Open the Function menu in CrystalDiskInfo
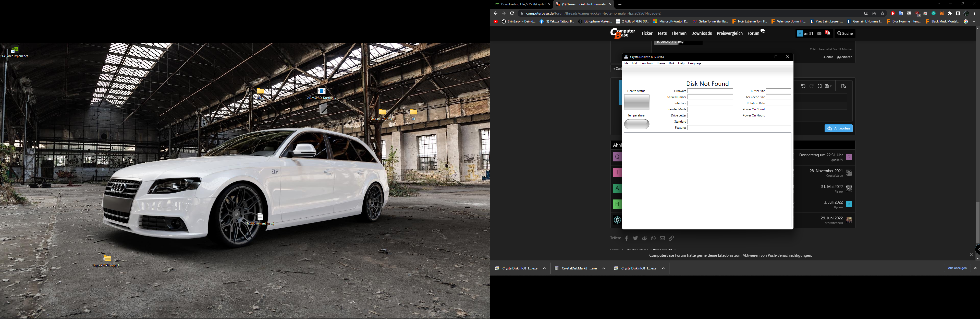 (646, 64)
